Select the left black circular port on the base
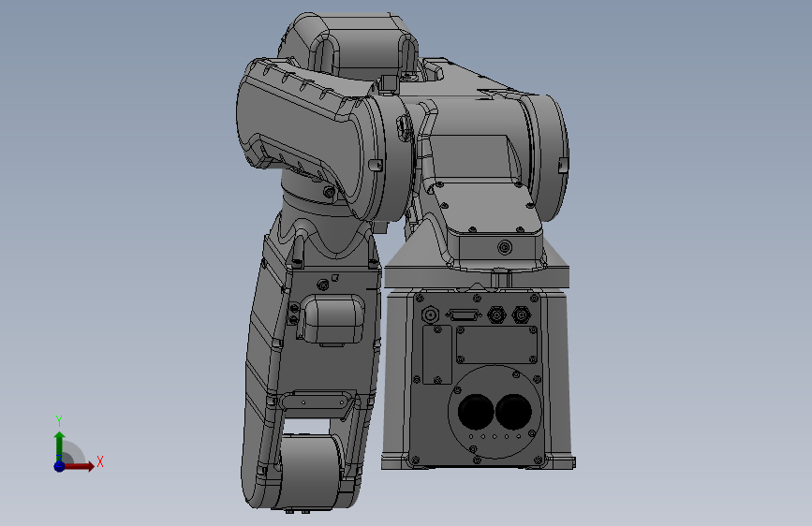Image resolution: width=812 pixels, height=526 pixels. tap(476, 412)
